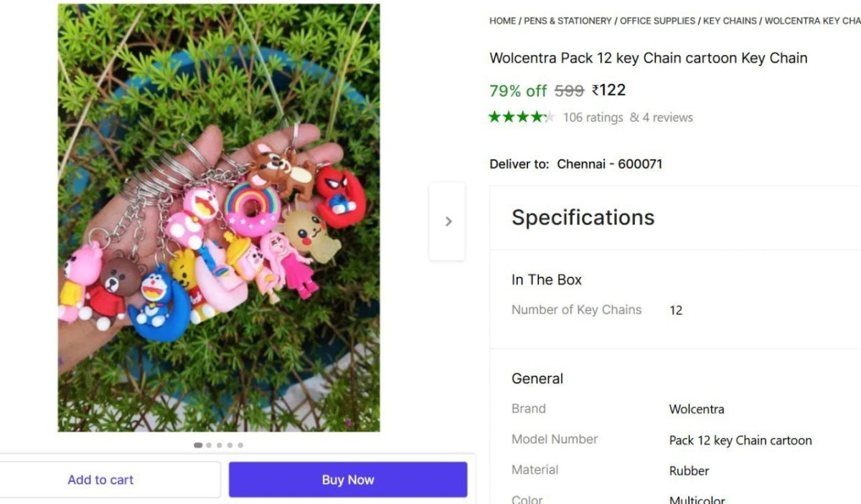Image resolution: width=861 pixels, height=504 pixels.
Task: Jump to the second carousel image dot
Action: (x=209, y=445)
